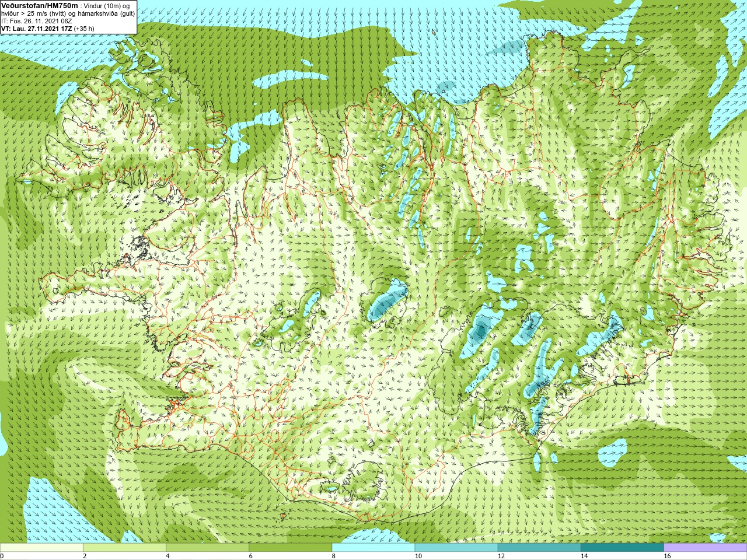Click the 'VT: Lau. 27.11.2021 17Z (+35 h)' line

click(x=47, y=29)
